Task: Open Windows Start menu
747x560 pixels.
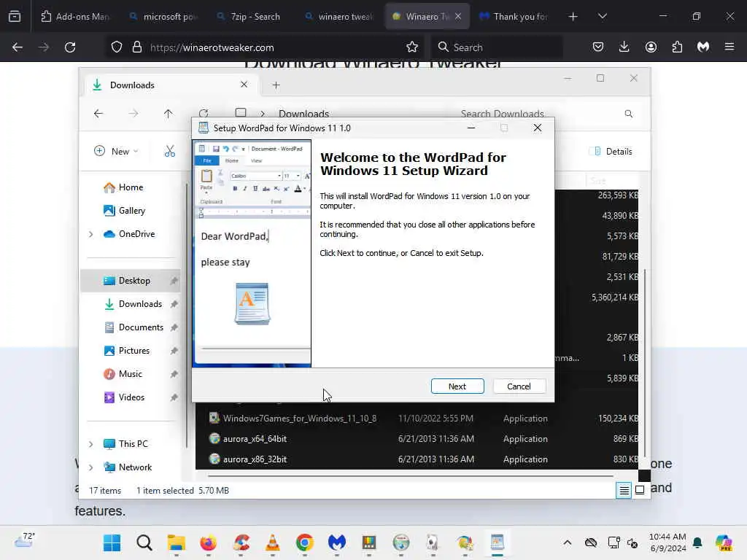Action: tap(112, 542)
